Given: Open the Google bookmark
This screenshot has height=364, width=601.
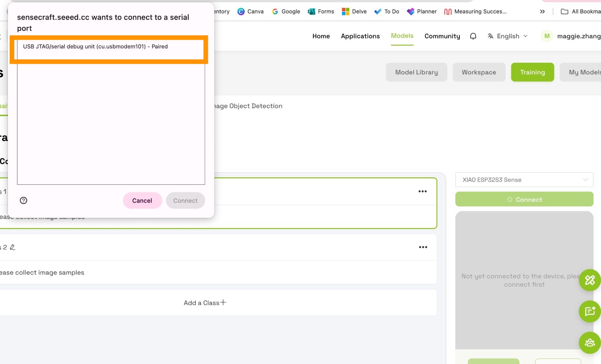Looking at the screenshot, I should (x=286, y=12).
